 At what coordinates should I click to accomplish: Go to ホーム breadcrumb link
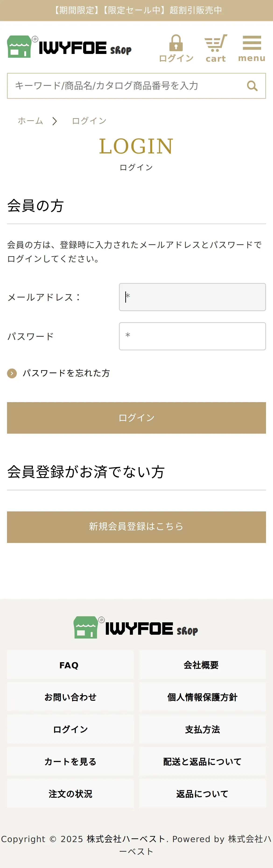coord(30,121)
